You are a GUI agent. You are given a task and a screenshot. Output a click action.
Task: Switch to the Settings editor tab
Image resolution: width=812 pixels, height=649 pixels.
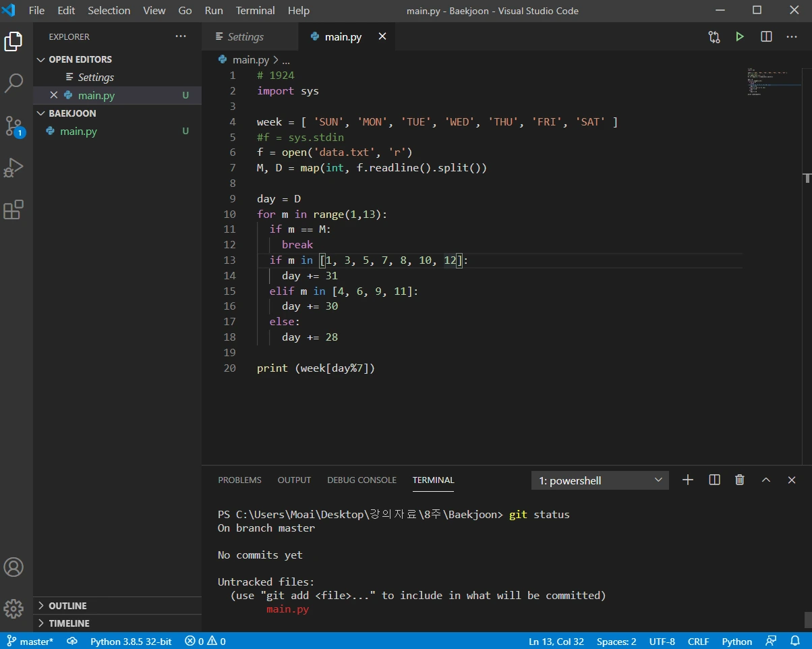[x=245, y=37]
